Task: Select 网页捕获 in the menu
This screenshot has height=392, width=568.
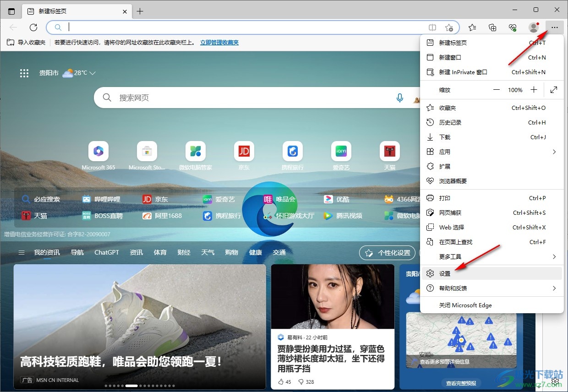Action: click(x=492, y=212)
